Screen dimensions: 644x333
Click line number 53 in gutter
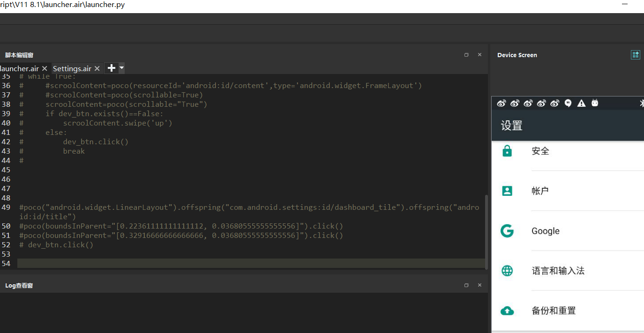coord(6,254)
